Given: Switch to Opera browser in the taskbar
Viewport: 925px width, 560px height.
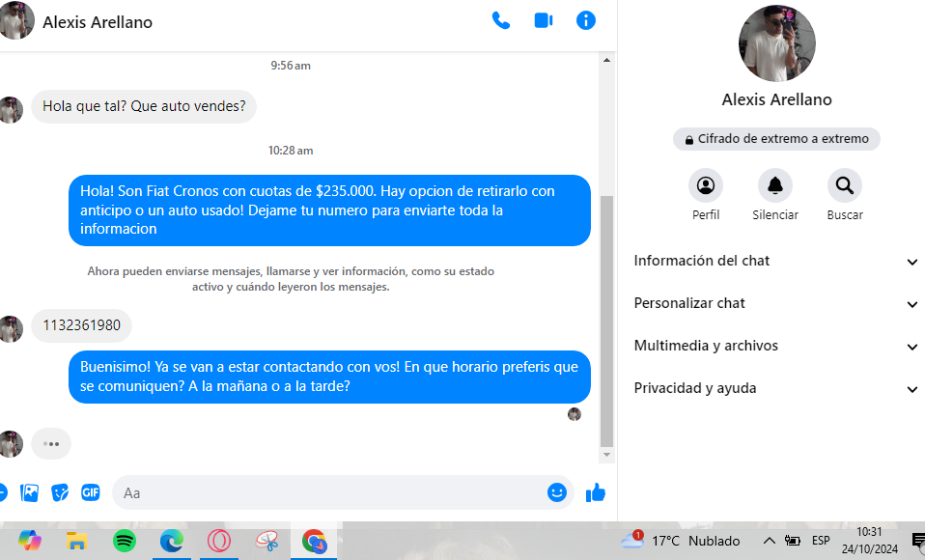Looking at the screenshot, I should coord(219,541).
